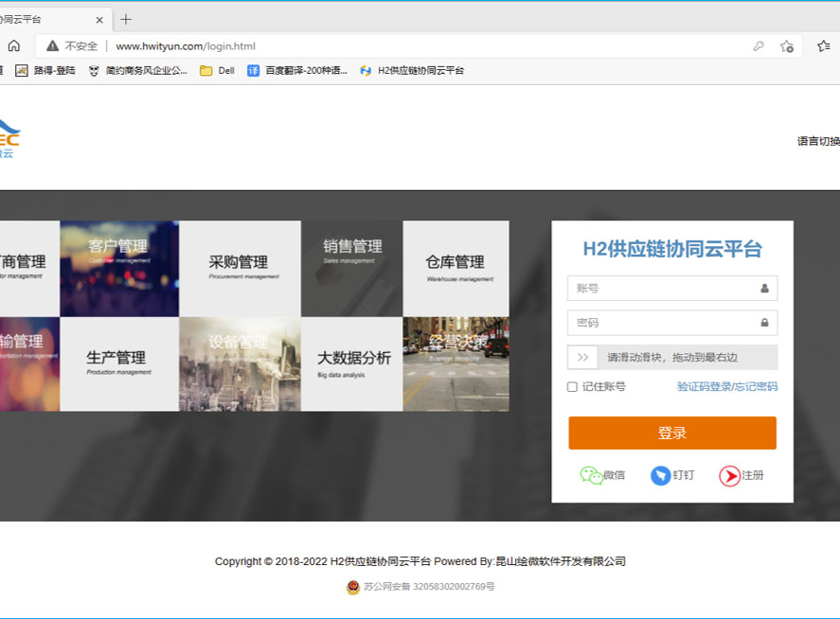Click the 账号 account input field
Screen dimensions: 840x619
(672, 288)
